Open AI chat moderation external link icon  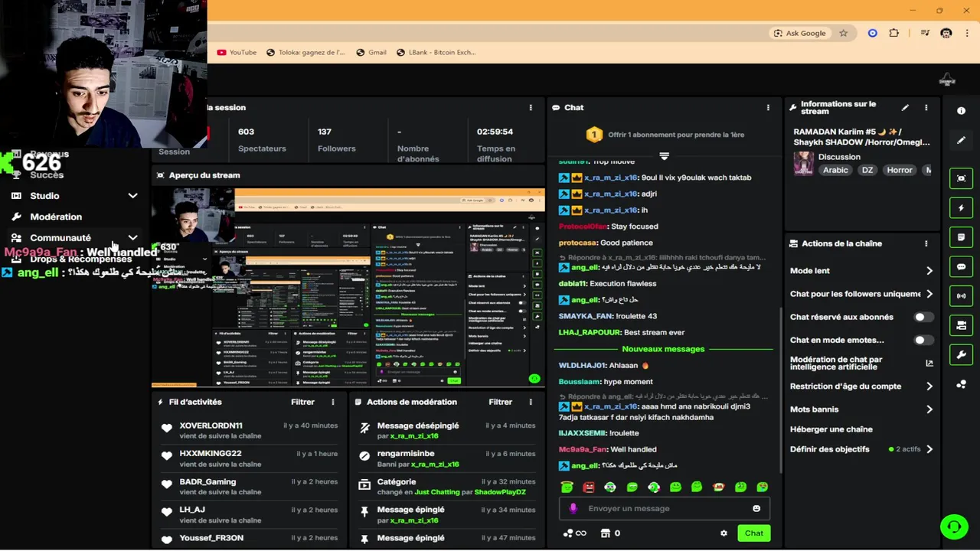929,364
